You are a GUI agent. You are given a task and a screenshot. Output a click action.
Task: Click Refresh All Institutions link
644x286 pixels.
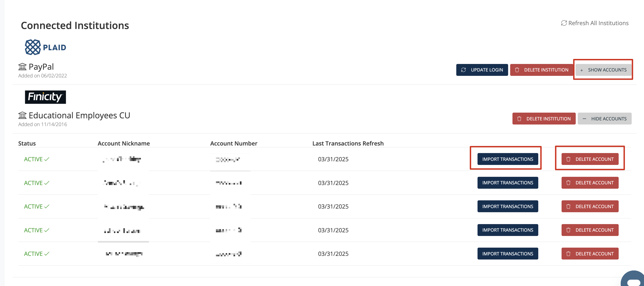[598, 23]
